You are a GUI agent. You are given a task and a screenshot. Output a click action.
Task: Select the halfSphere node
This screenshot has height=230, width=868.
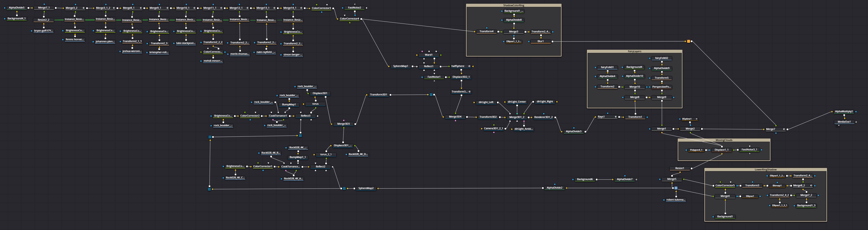pyautogui.click(x=461, y=66)
